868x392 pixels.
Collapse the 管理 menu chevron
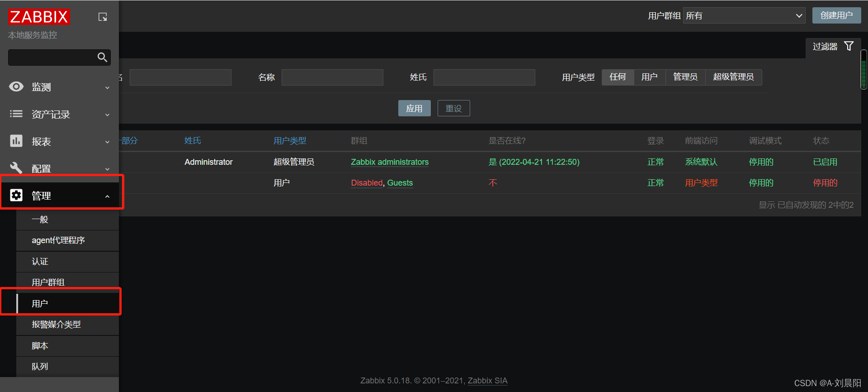point(107,196)
